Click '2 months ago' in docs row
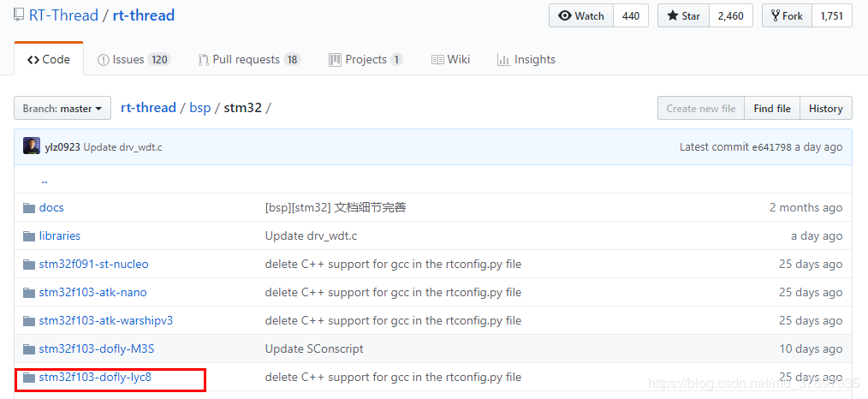Screen dimensions: 868x399 tap(806, 207)
